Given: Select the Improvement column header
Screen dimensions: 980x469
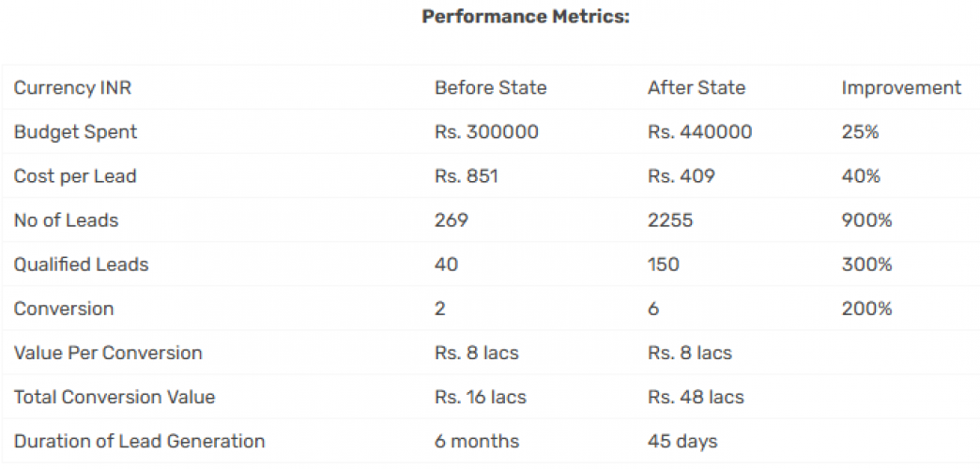Looking at the screenshot, I should click(901, 88).
